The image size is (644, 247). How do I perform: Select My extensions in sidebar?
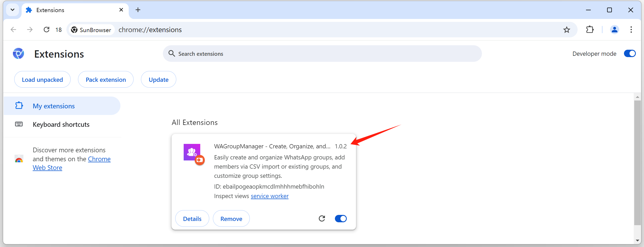pos(54,106)
